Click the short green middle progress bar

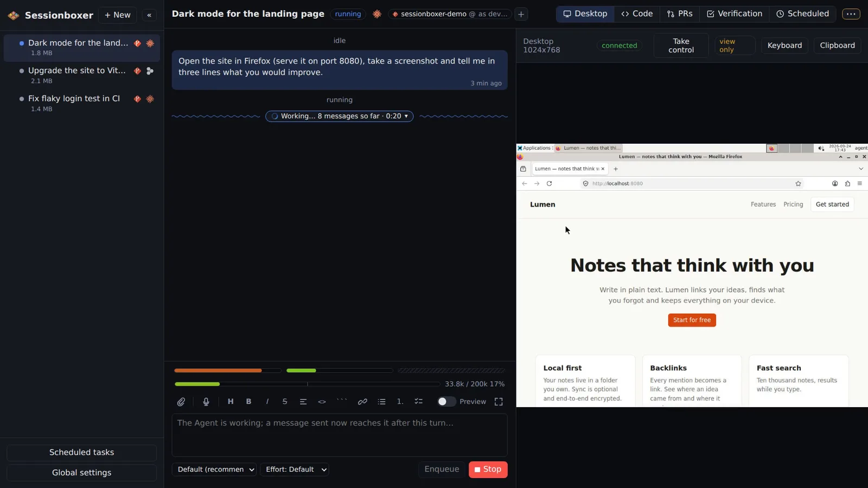click(x=339, y=370)
